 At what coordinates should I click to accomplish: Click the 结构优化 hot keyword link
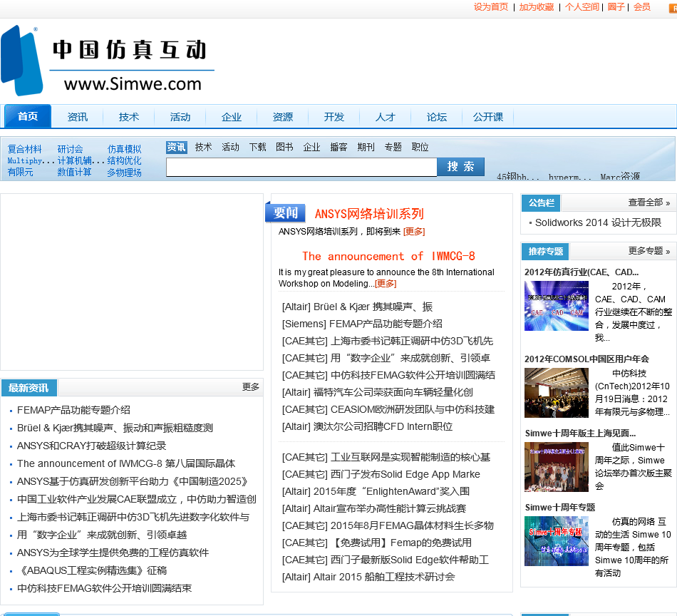124,160
